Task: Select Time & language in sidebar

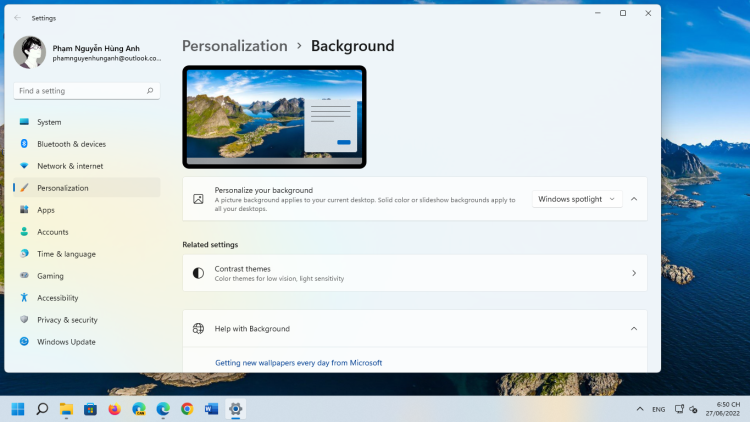Action: (87, 254)
